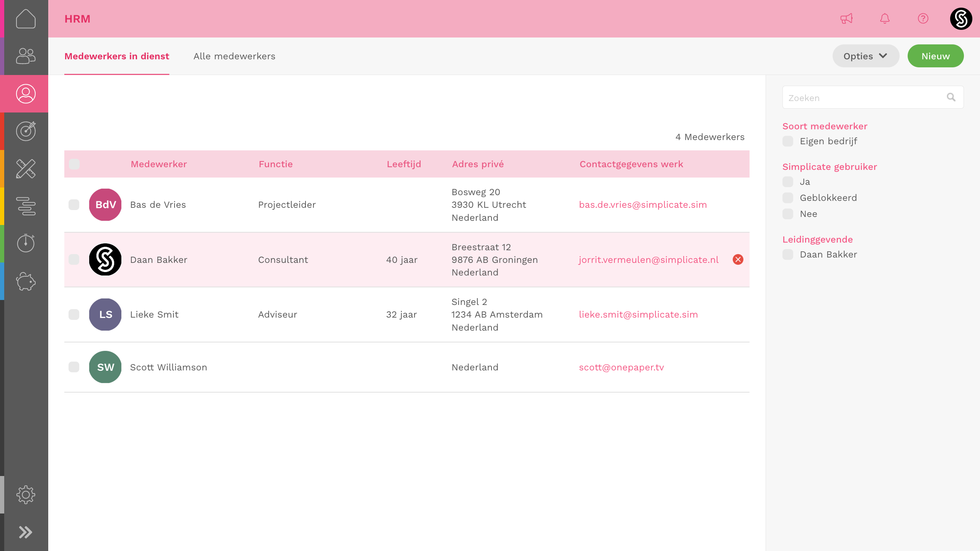980x551 pixels.
Task: Click the red remove icon on Daan Bakker row
Action: [738, 259]
